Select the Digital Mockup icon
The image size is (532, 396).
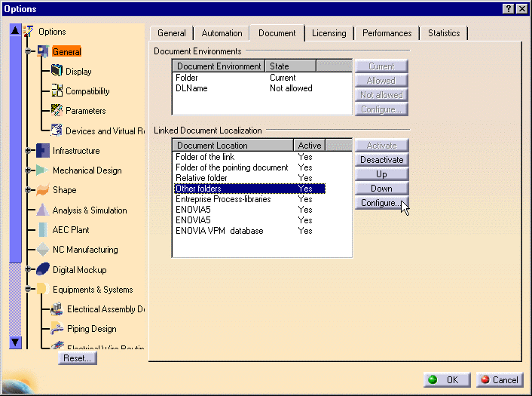point(43,269)
